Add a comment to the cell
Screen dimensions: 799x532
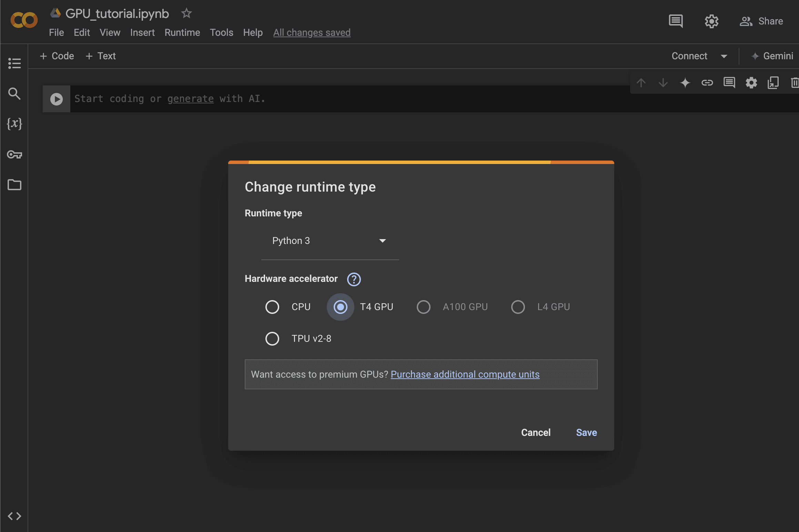729,83
